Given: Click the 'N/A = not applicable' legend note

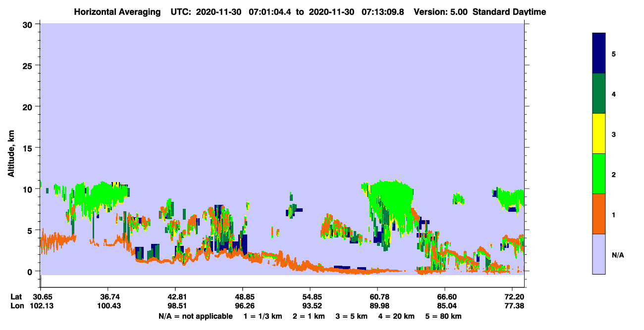Looking at the screenshot, I should 195,316.
